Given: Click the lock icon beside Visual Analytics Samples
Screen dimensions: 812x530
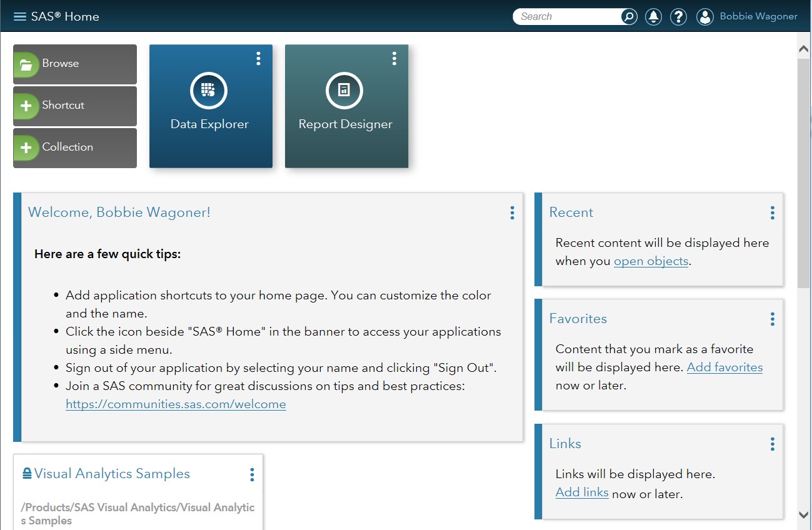Looking at the screenshot, I should point(26,473).
